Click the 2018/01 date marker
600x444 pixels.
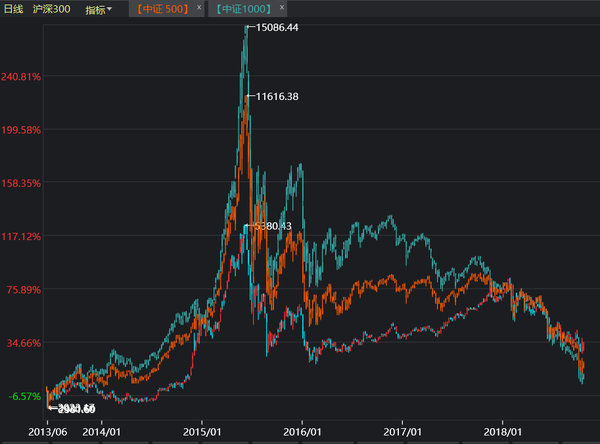click(502, 432)
